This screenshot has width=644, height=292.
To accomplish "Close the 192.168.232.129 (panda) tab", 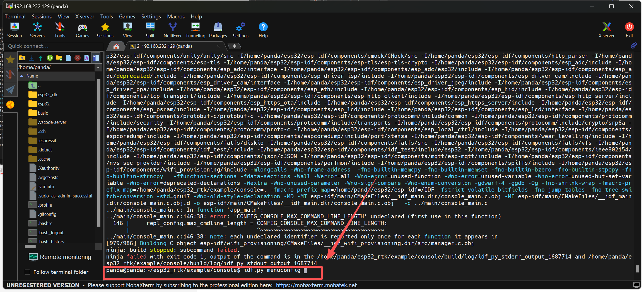I will 218,46.
